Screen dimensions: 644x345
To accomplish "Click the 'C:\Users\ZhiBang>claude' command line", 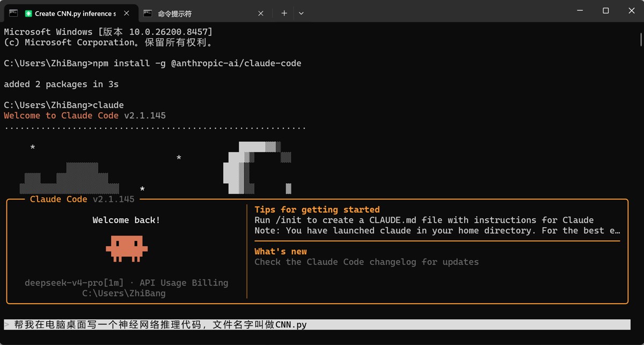I will point(64,105).
